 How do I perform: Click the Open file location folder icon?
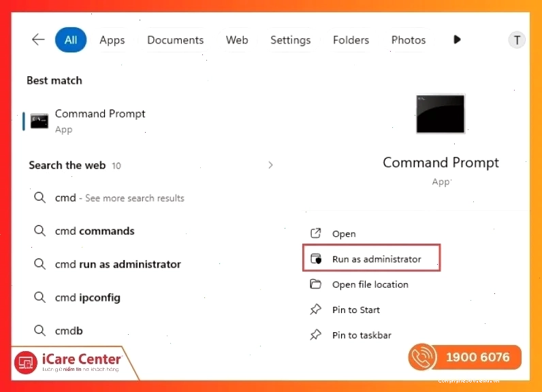(x=315, y=284)
